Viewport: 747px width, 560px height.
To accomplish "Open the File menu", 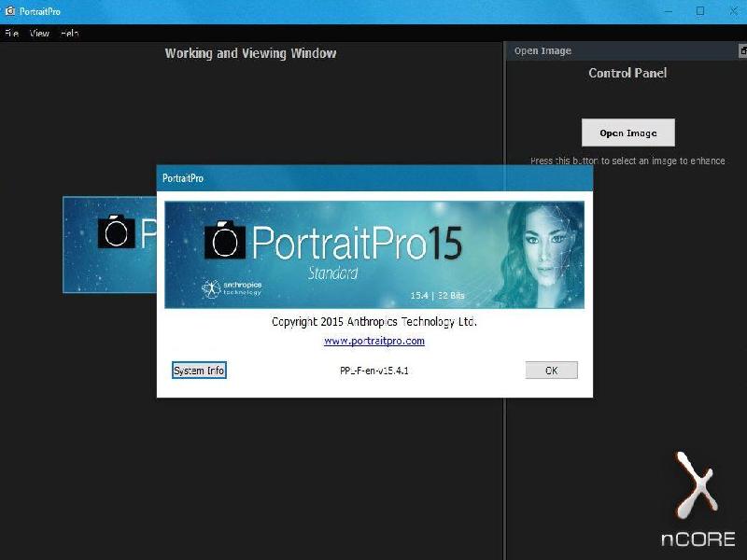I will click(11, 33).
